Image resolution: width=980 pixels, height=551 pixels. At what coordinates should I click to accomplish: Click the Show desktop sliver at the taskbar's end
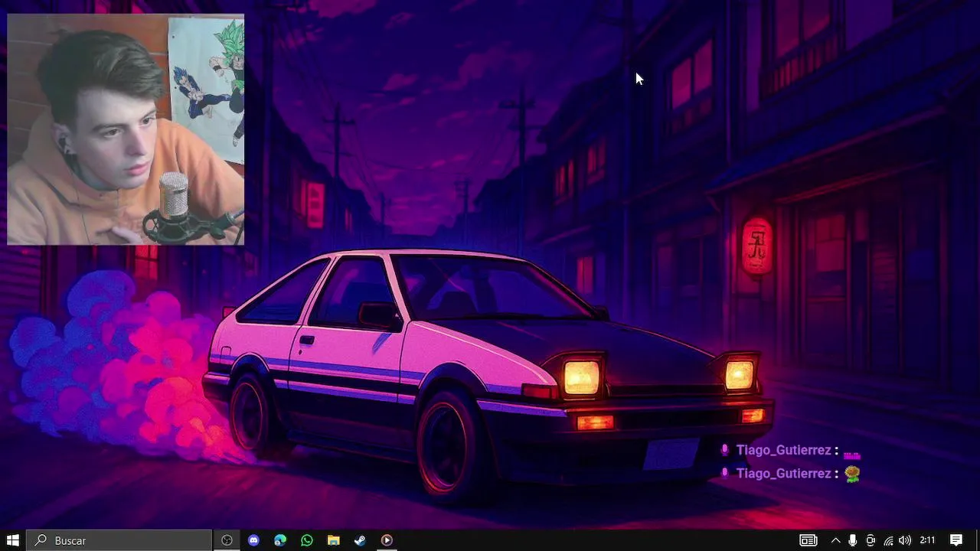(978, 540)
